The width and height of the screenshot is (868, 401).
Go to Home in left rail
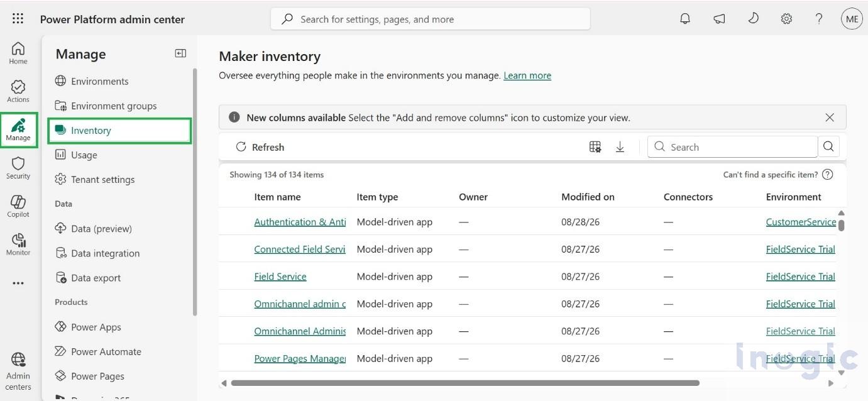coord(18,53)
